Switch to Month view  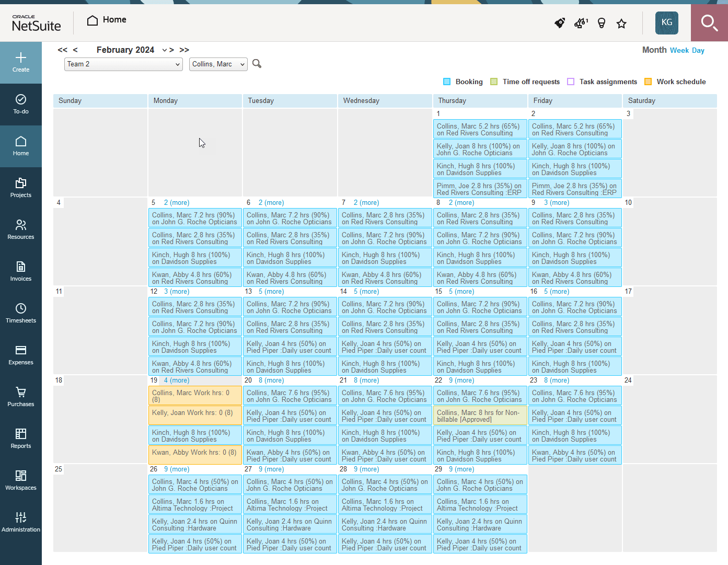click(654, 50)
